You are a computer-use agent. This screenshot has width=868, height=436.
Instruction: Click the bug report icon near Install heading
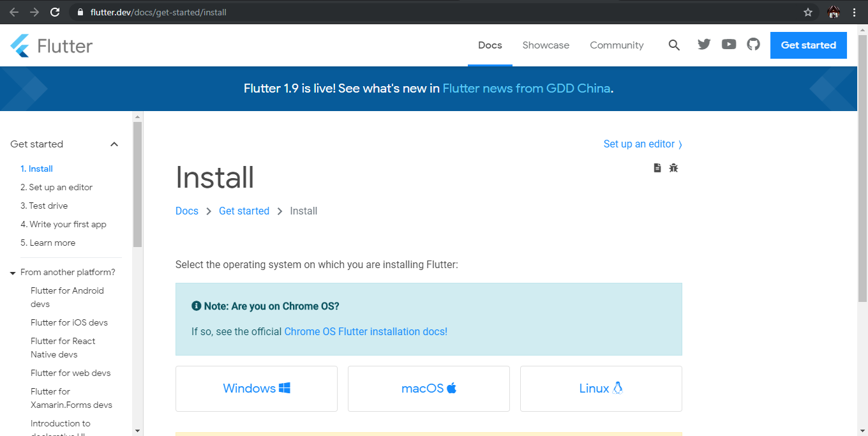pos(673,167)
